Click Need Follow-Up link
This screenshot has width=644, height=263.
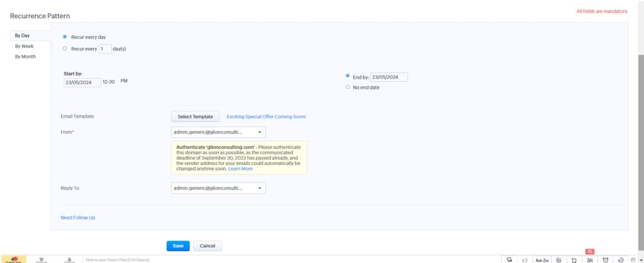coord(78,218)
